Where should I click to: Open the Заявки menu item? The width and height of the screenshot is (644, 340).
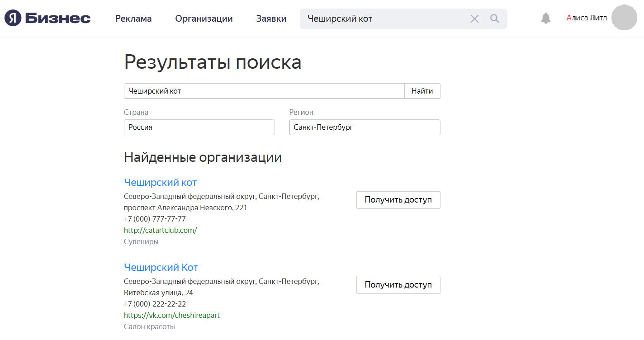(271, 19)
